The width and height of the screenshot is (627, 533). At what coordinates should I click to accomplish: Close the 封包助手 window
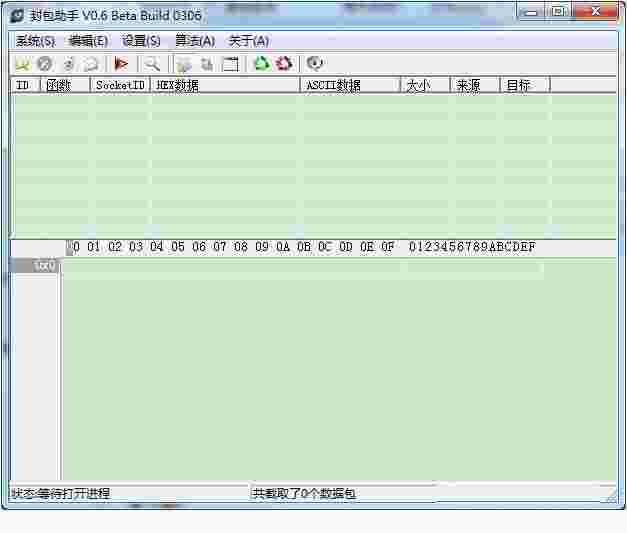595,12
